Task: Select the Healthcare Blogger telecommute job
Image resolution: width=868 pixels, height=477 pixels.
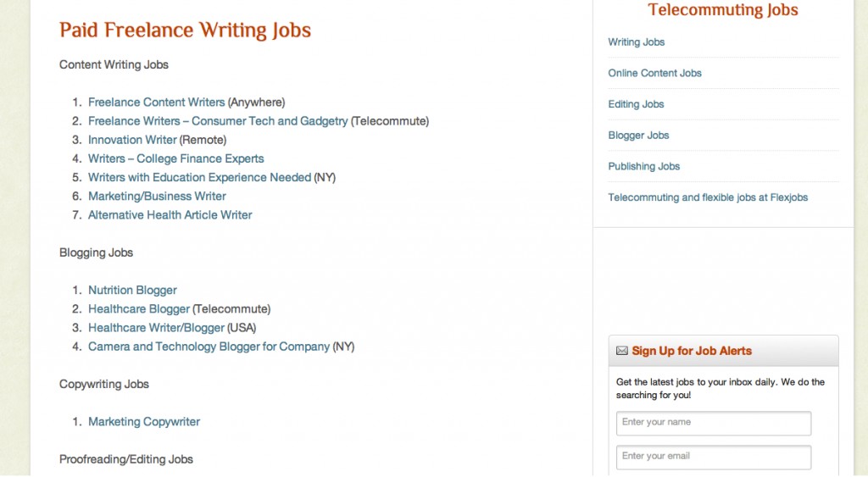Action: coord(139,309)
